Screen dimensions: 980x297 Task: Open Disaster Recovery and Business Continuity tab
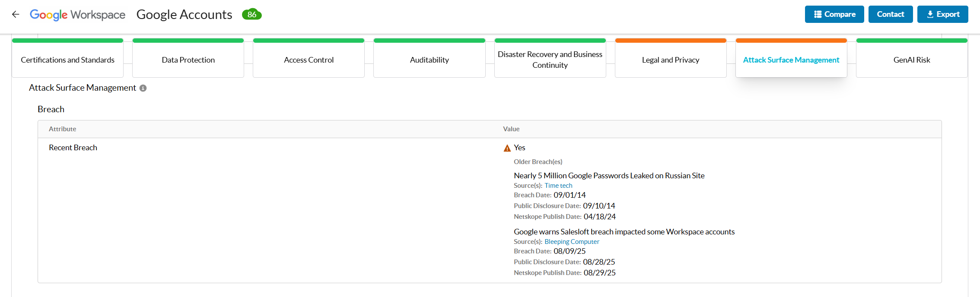tap(550, 58)
